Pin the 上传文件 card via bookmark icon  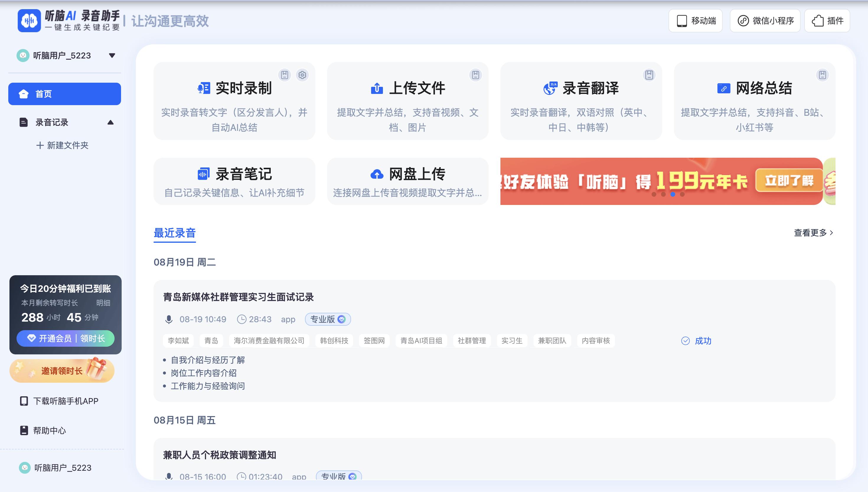[x=476, y=75]
